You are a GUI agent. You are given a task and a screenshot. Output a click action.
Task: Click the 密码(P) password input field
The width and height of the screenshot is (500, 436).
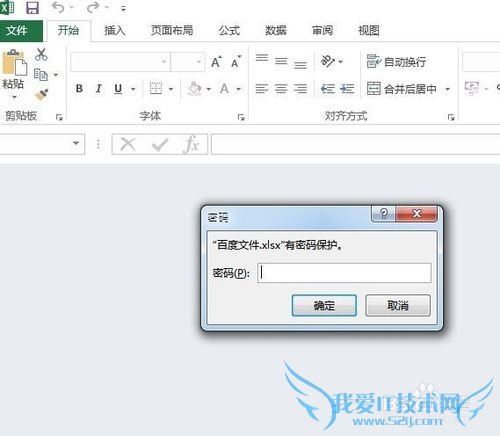pyautogui.click(x=344, y=273)
